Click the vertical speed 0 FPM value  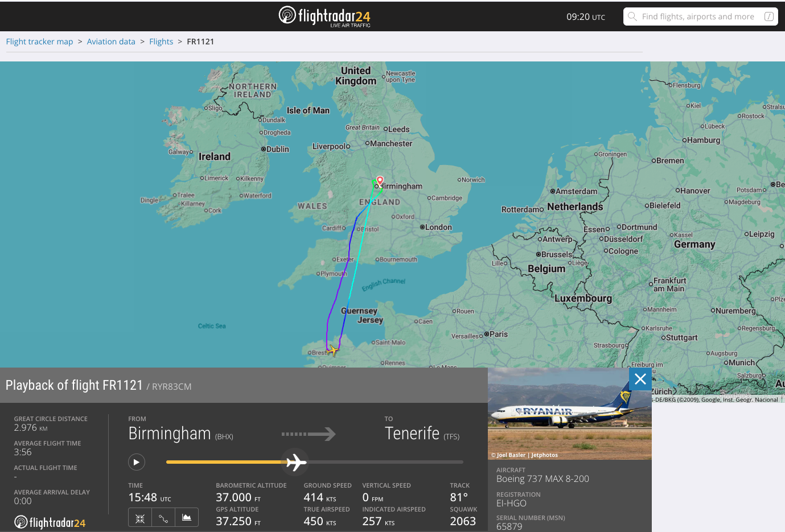pos(373,497)
